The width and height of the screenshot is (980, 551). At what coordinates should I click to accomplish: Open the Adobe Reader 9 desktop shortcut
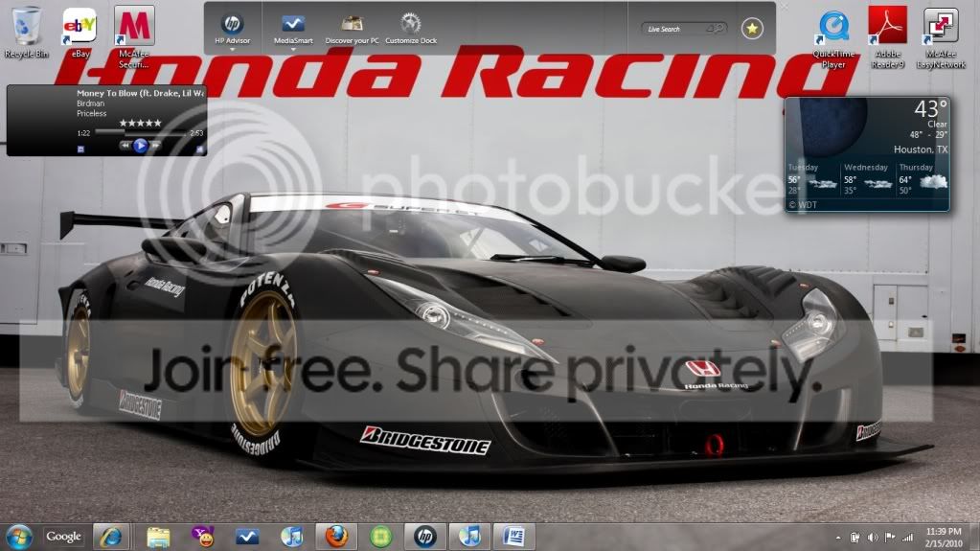coord(887,37)
